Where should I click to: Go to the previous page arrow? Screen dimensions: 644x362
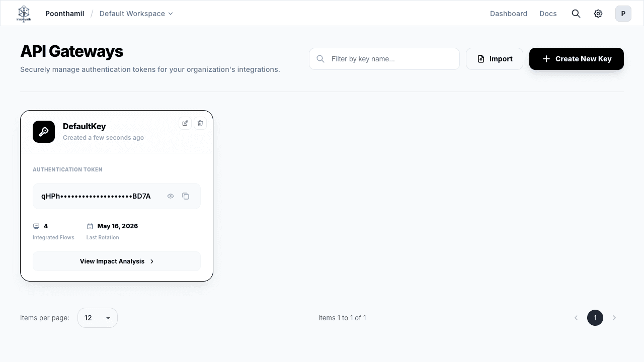(576, 318)
